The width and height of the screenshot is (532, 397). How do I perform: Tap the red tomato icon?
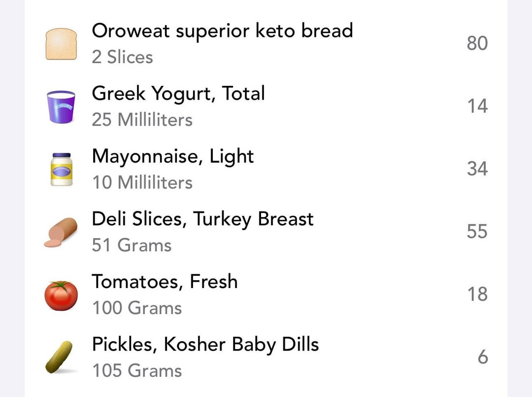click(61, 295)
